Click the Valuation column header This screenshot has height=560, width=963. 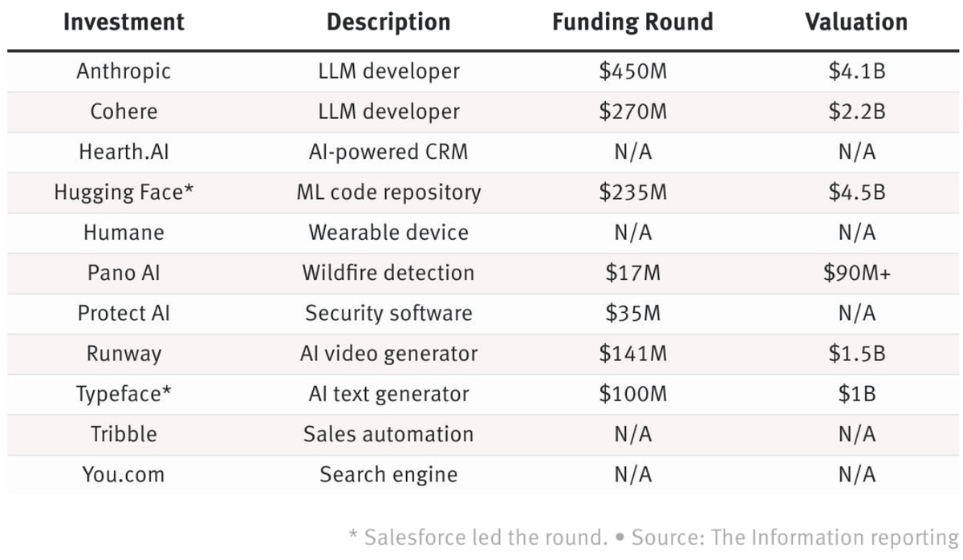click(856, 22)
